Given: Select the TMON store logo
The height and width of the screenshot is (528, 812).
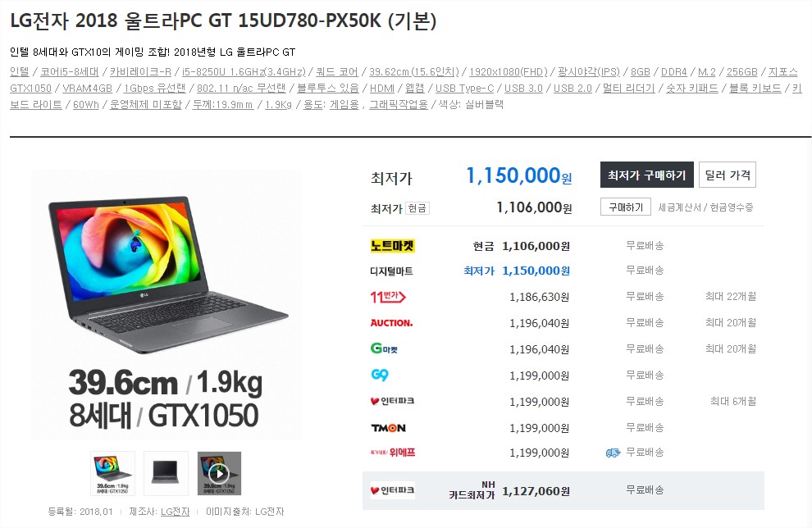Looking at the screenshot, I should 389,428.
